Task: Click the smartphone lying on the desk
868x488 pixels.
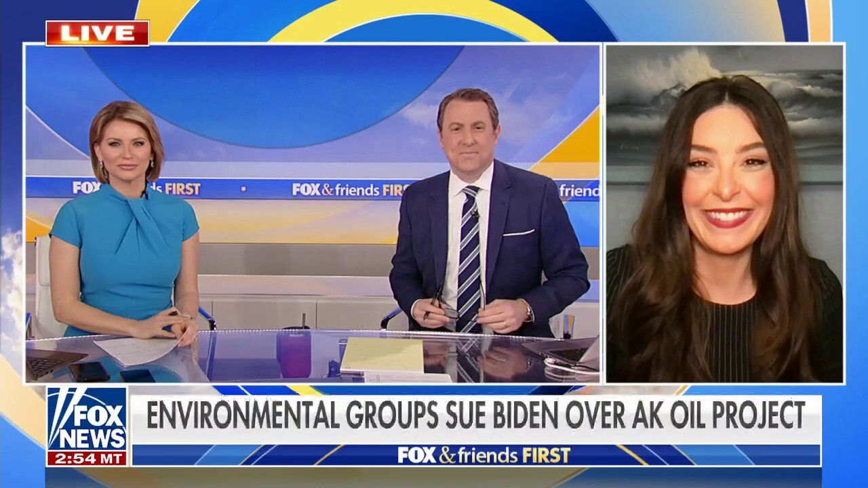Action: point(88,371)
